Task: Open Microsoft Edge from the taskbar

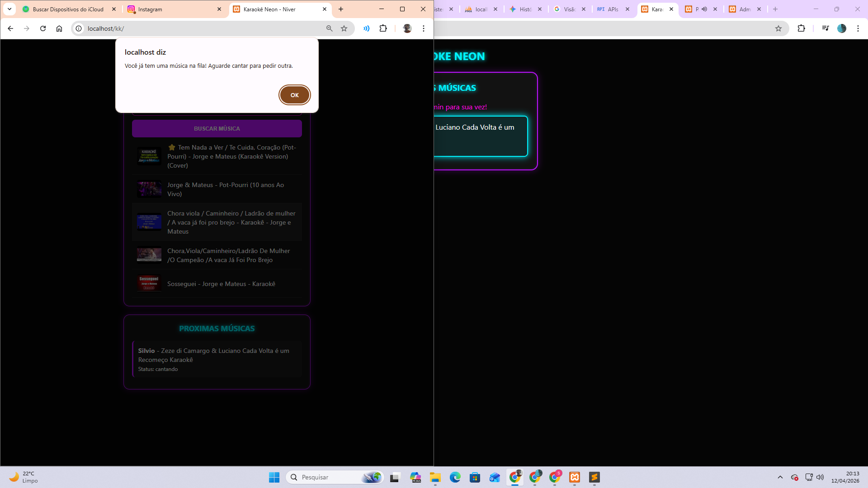Action: click(455, 477)
